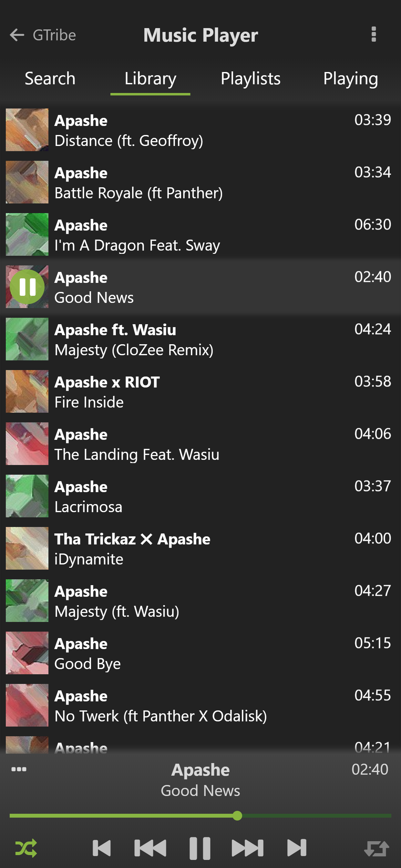Pause playback with bottom pause button

[200, 848]
